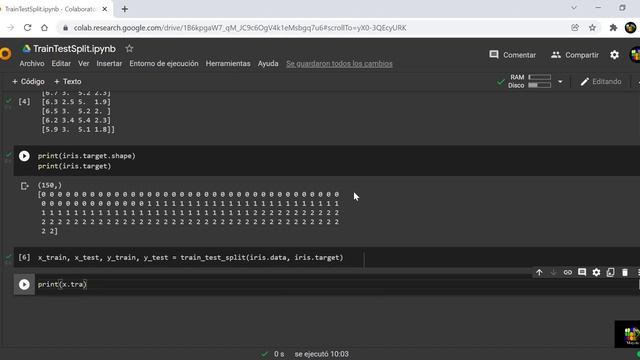Image resolution: width=640 pixels, height=360 pixels.
Task: Click the 0 s execution time status
Action: click(x=279, y=354)
